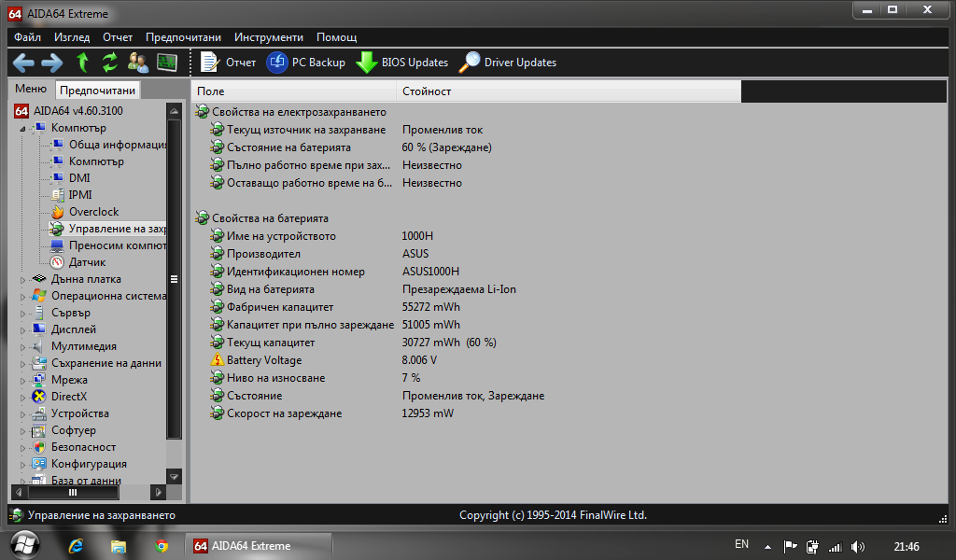
Task: Click the Устройства tree icon
Action: [39, 413]
